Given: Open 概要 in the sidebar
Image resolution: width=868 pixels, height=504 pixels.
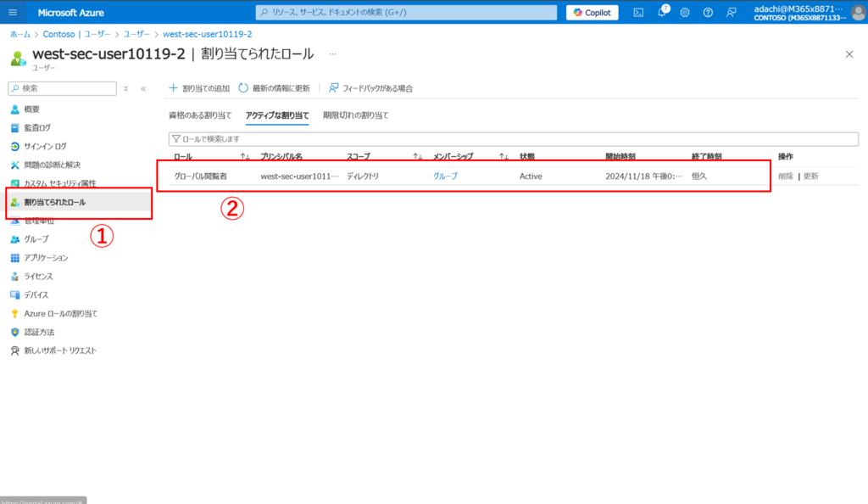Looking at the screenshot, I should coord(31,109).
